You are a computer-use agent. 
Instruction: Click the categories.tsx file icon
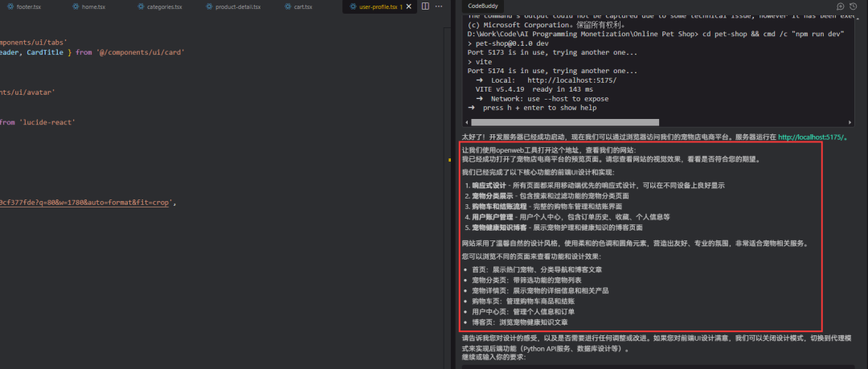coord(140,6)
